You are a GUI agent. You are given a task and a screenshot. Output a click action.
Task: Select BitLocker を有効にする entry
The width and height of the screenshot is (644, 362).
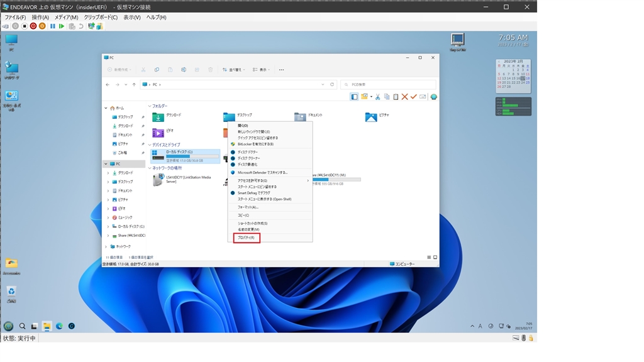[270, 144]
